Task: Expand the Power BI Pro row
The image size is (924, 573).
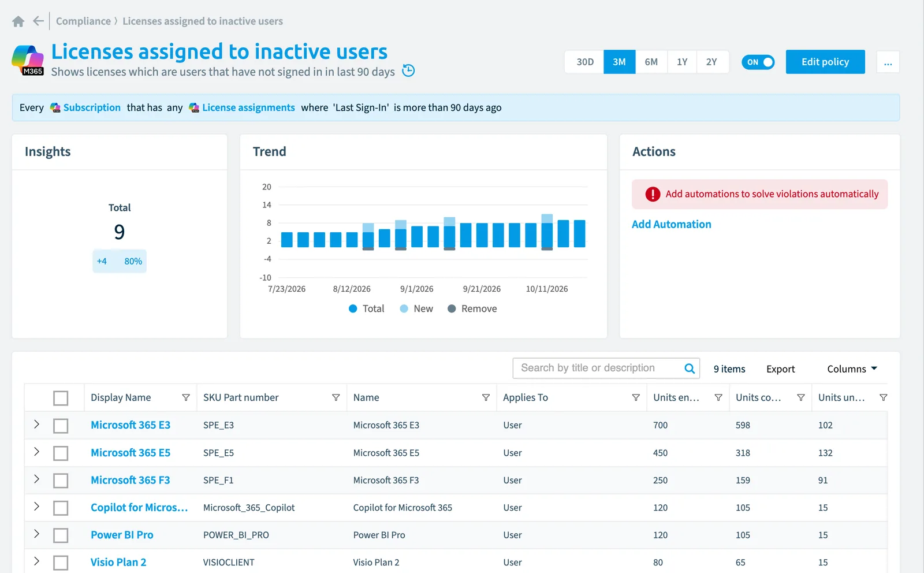Action: 36,534
